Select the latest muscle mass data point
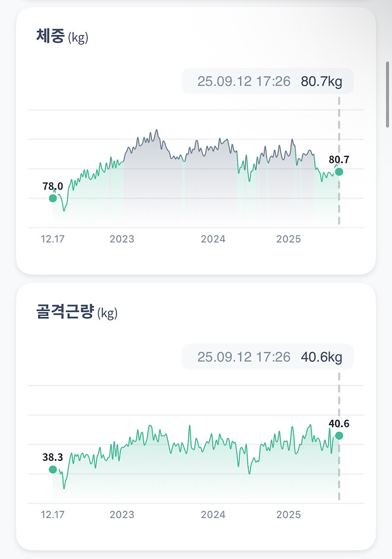 coord(338,436)
